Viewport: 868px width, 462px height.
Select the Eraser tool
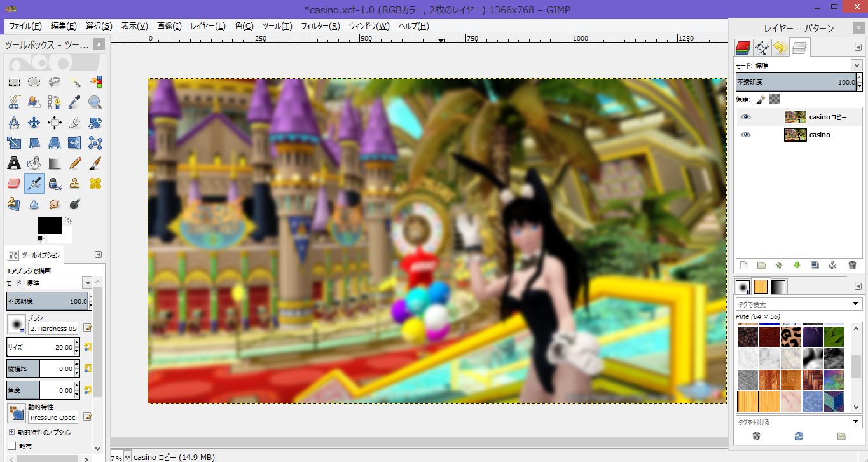(14, 184)
